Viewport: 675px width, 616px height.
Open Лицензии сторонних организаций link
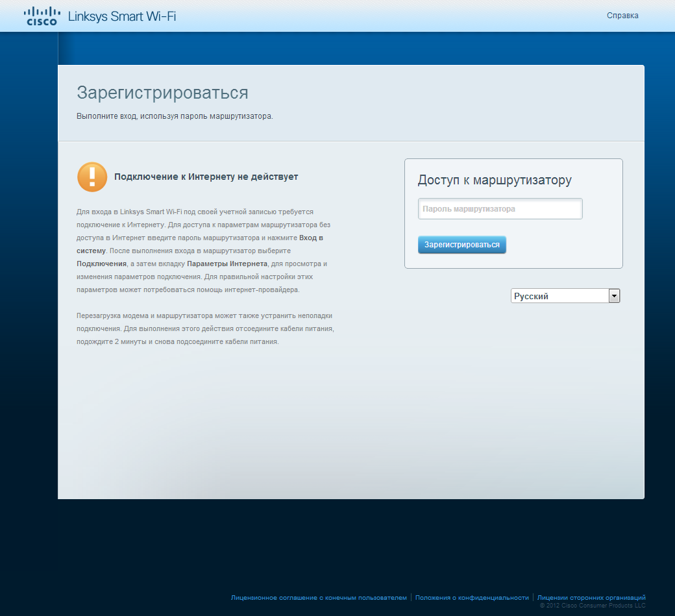click(591, 597)
